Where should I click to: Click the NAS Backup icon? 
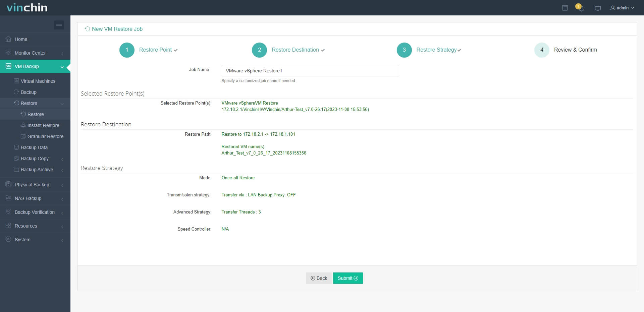coord(8,198)
